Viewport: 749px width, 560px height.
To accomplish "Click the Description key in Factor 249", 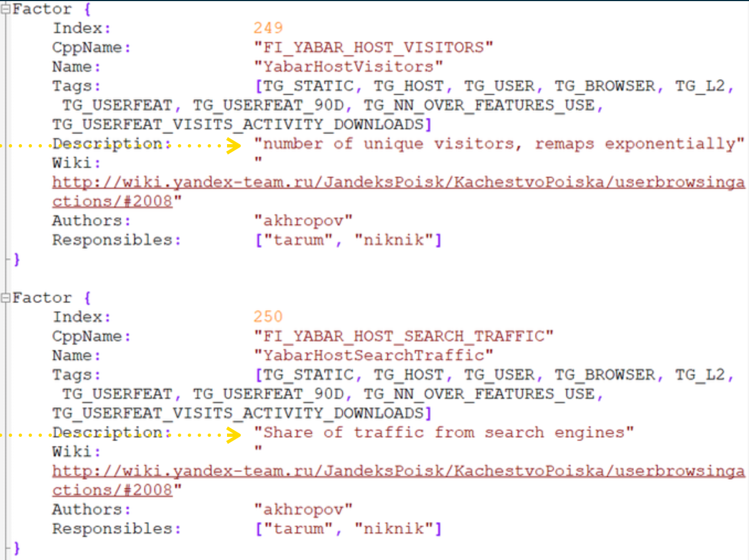I will [112, 144].
